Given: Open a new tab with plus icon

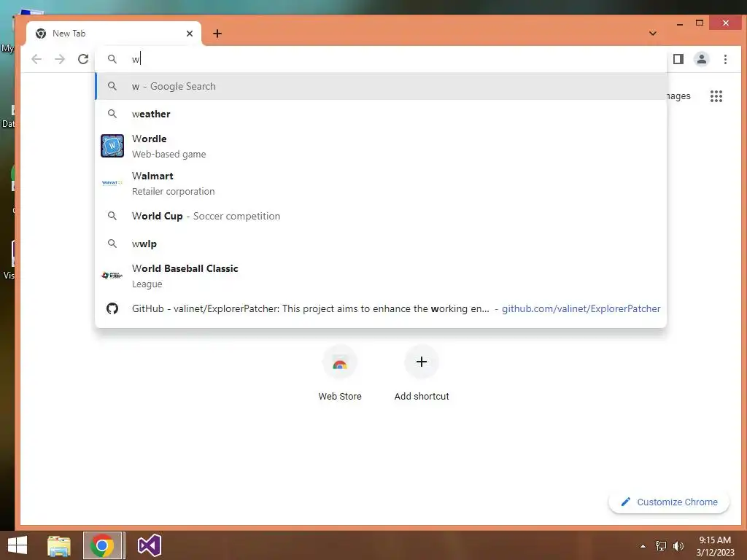Looking at the screenshot, I should (x=217, y=34).
